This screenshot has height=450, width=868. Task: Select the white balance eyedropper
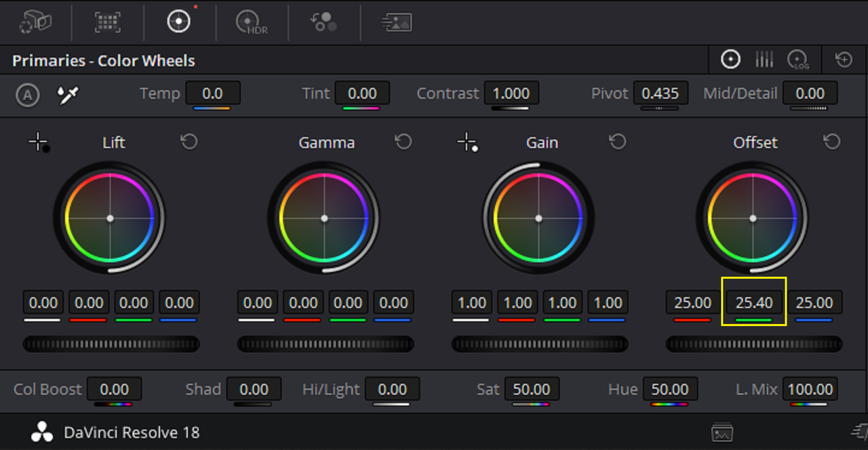(x=68, y=96)
